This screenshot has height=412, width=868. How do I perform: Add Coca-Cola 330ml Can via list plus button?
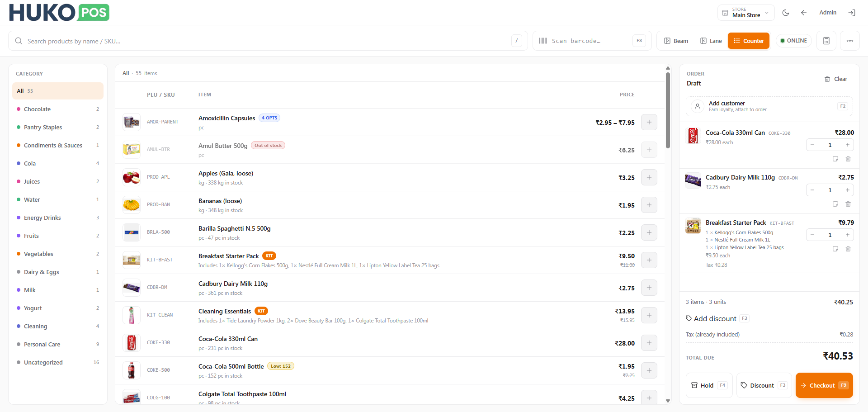(649, 343)
